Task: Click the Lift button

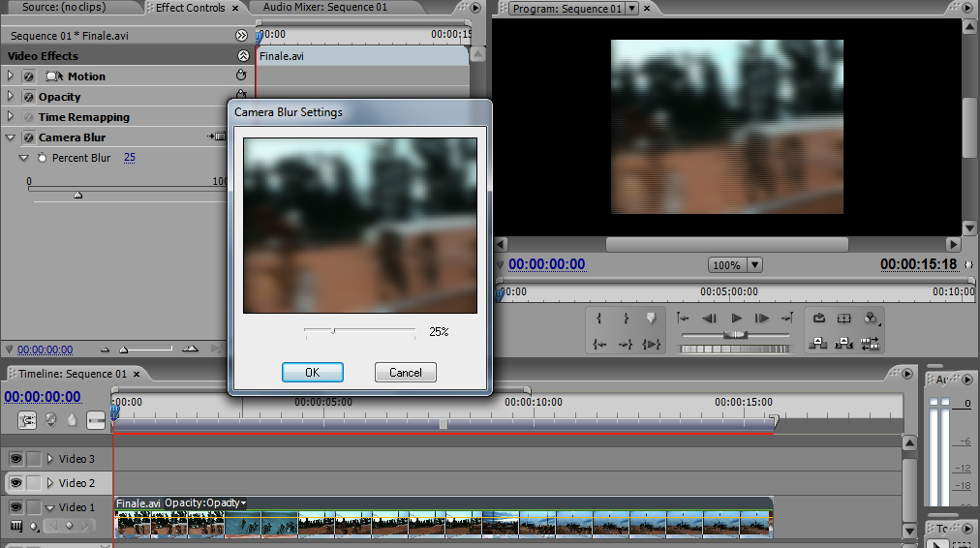Action: (817, 343)
